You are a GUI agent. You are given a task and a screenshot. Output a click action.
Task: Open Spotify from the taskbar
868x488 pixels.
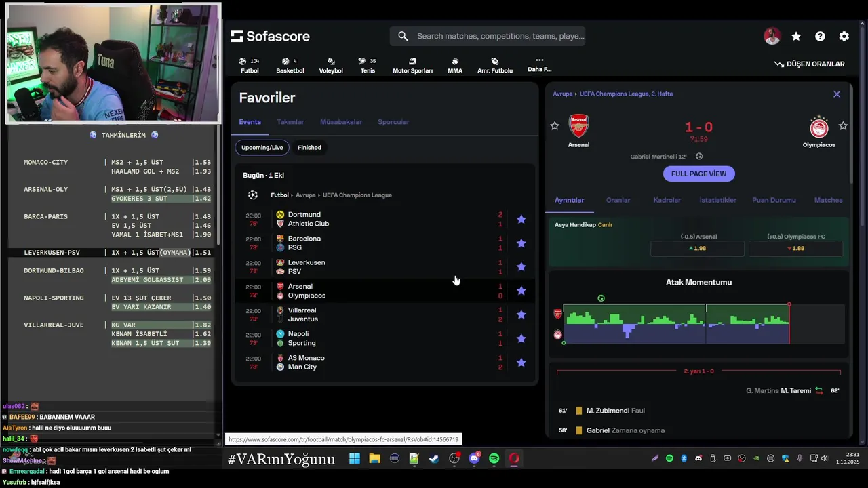(494, 459)
